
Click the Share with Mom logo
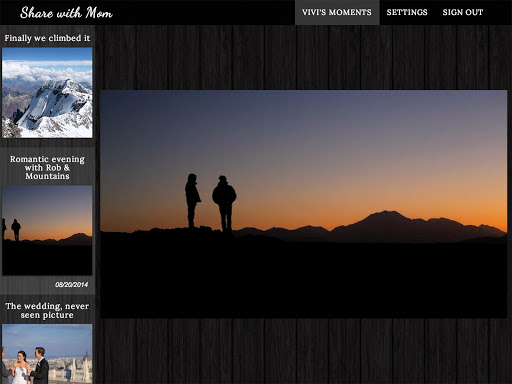pos(66,13)
